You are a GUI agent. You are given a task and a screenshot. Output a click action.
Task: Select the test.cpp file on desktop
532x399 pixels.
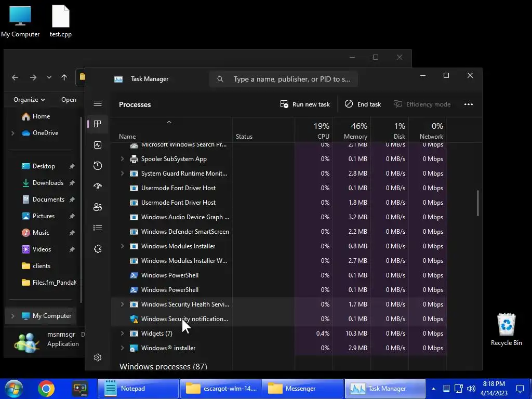pyautogui.click(x=61, y=21)
